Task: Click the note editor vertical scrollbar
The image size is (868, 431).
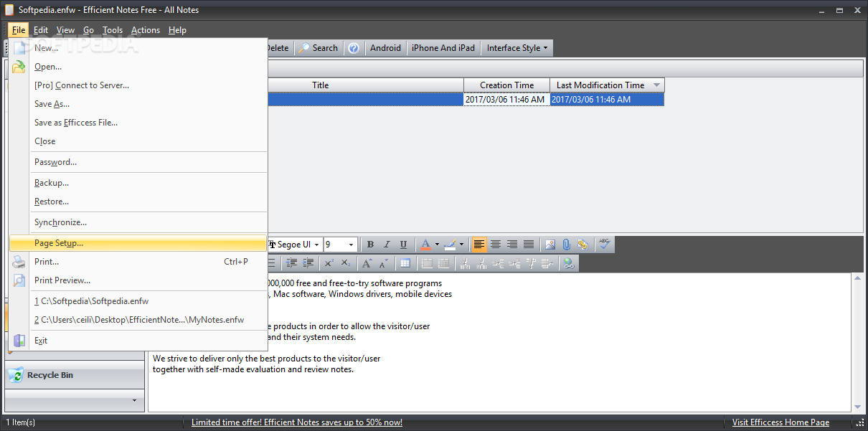Action: [x=857, y=342]
